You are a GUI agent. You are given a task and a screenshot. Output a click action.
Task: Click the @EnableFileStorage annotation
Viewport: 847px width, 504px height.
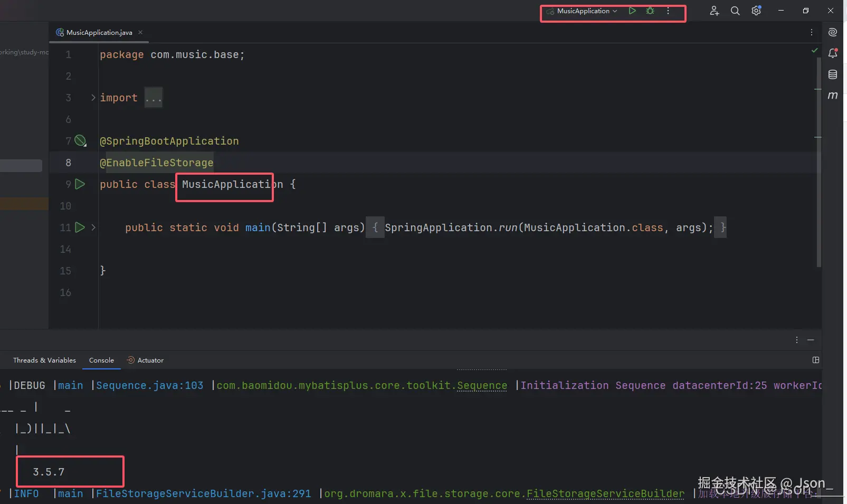point(157,163)
